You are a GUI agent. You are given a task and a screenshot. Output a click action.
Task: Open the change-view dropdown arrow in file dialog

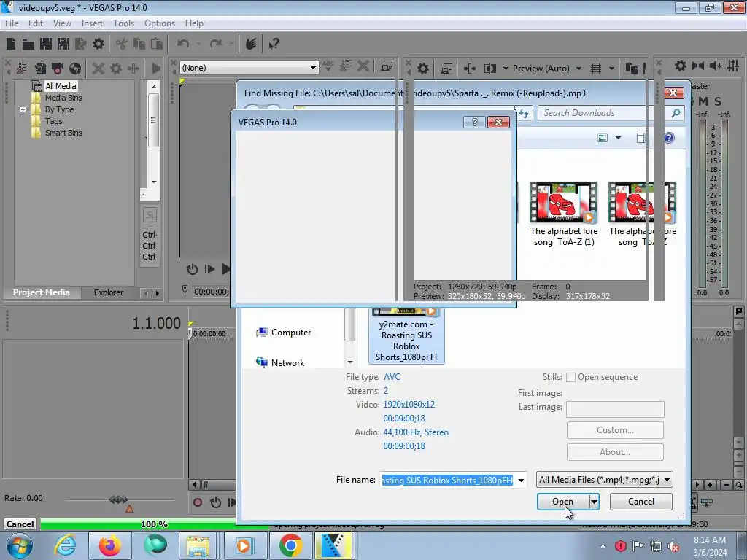619,138
